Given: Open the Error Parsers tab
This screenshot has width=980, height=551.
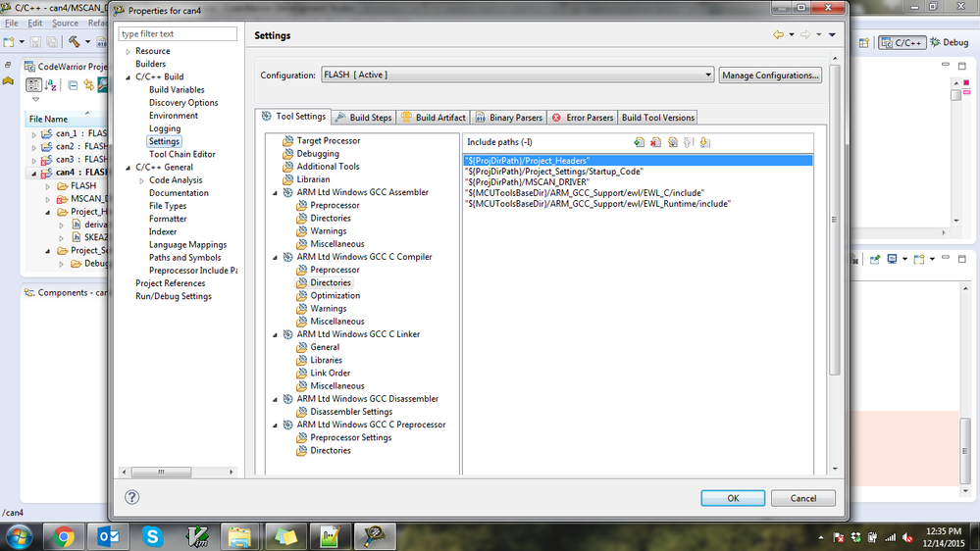Looking at the screenshot, I should pos(583,118).
